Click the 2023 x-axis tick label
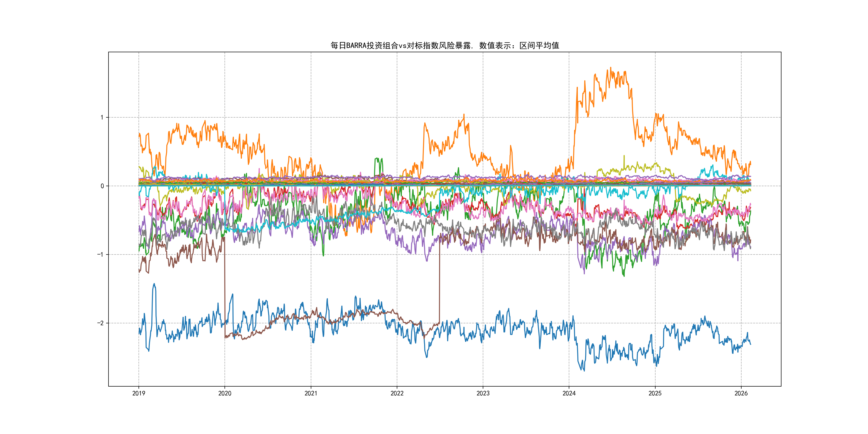The image size is (868, 434). point(483,393)
